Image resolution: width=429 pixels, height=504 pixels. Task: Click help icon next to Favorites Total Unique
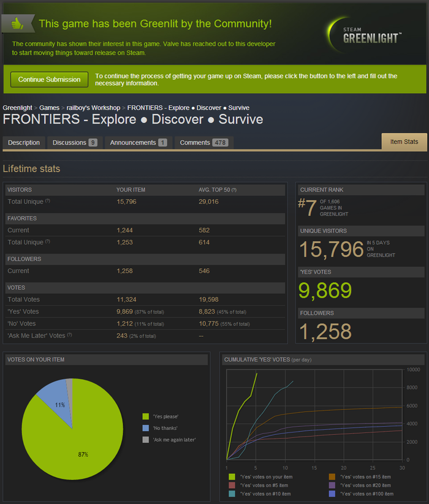coord(48,241)
